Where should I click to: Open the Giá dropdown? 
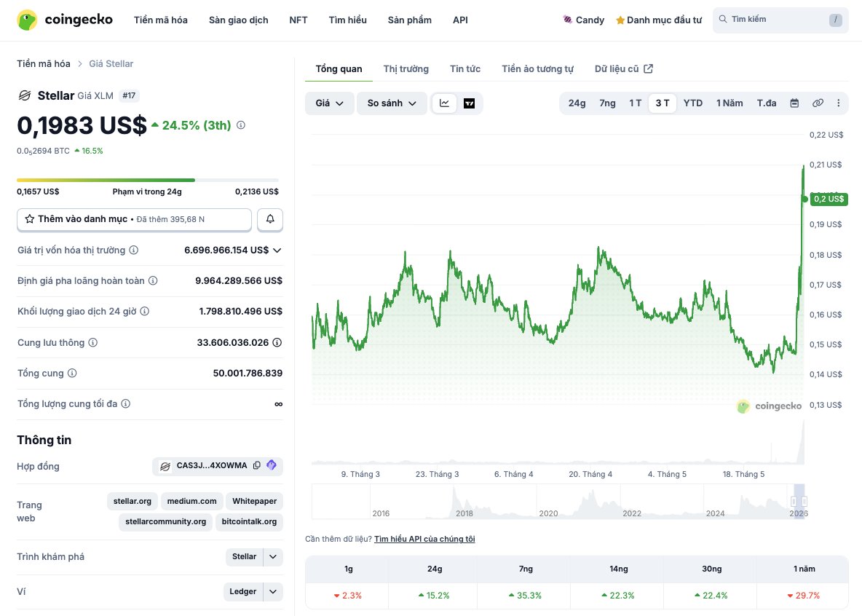329,103
